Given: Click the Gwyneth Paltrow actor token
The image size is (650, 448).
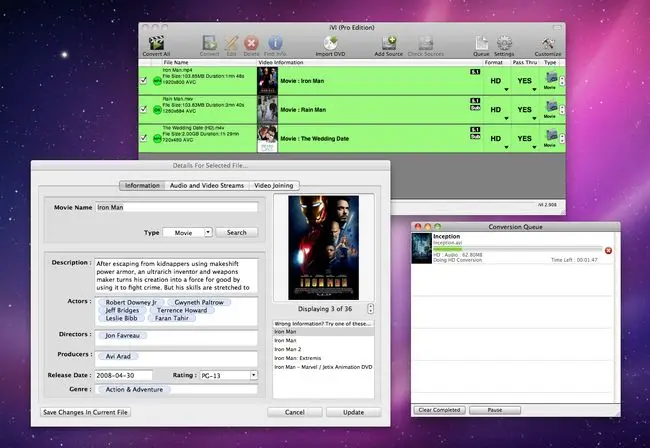Looking at the screenshot, I should point(199,302).
